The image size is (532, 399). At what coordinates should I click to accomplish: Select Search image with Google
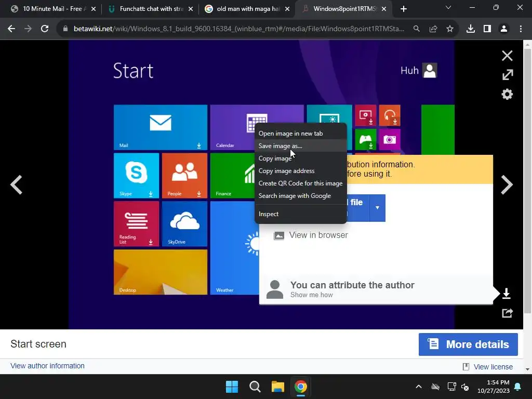pyautogui.click(x=301, y=196)
